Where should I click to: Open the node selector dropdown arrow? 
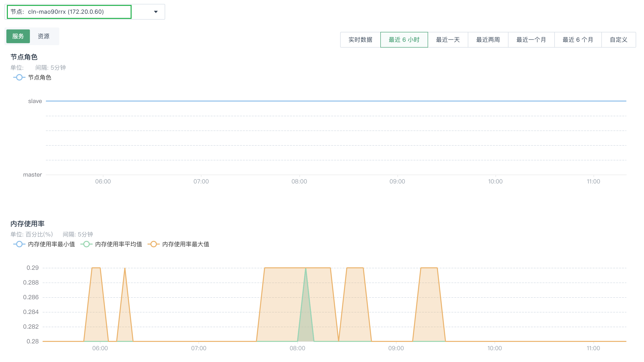tap(156, 12)
